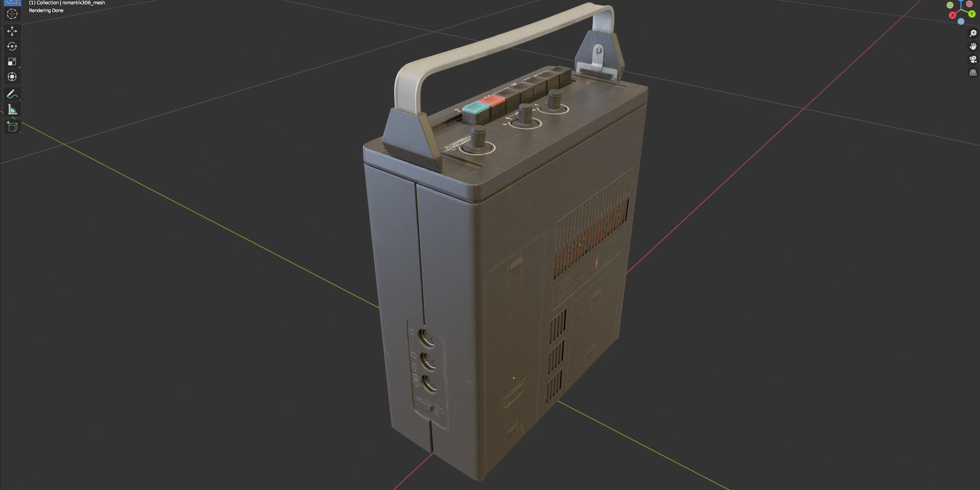Toggle the camera view icon
The image size is (980, 490).
pyautogui.click(x=973, y=59)
